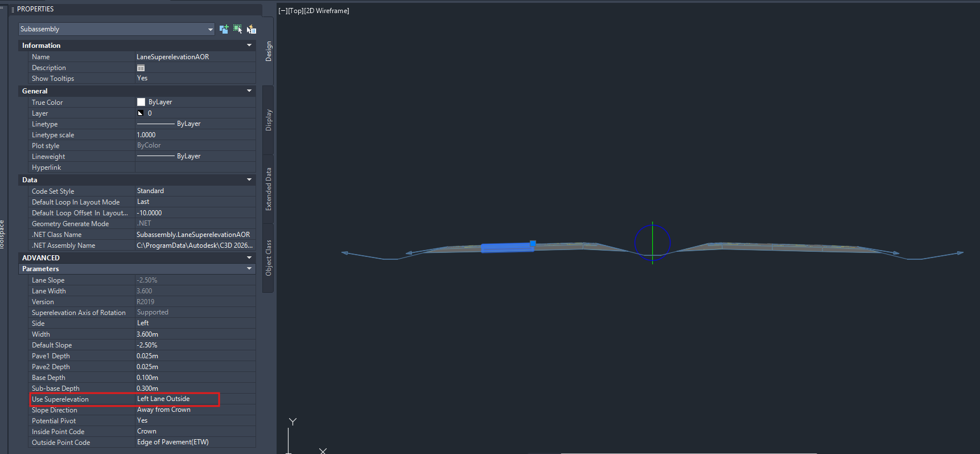Click the Lane Width 3.600 value
The height and width of the screenshot is (454, 980).
point(195,291)
